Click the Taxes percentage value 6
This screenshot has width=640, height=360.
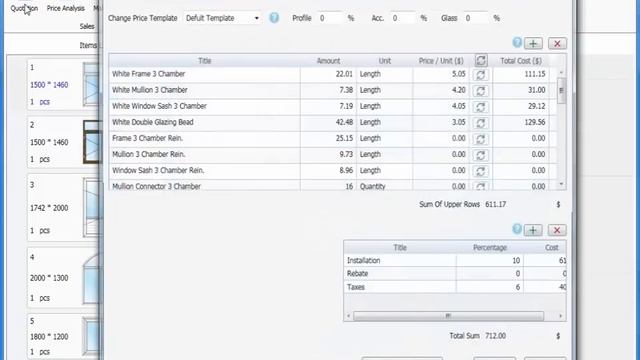tap(490, 287)
